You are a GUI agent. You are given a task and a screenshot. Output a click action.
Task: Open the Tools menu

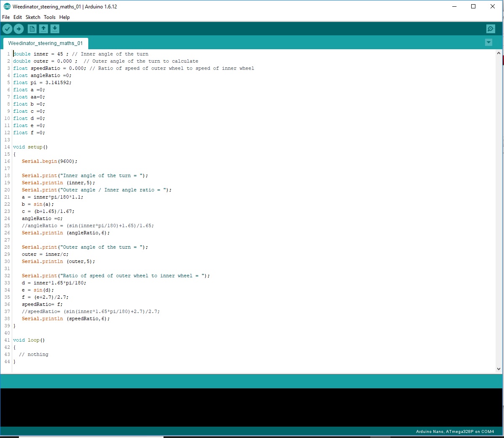[x=49, y=17]
